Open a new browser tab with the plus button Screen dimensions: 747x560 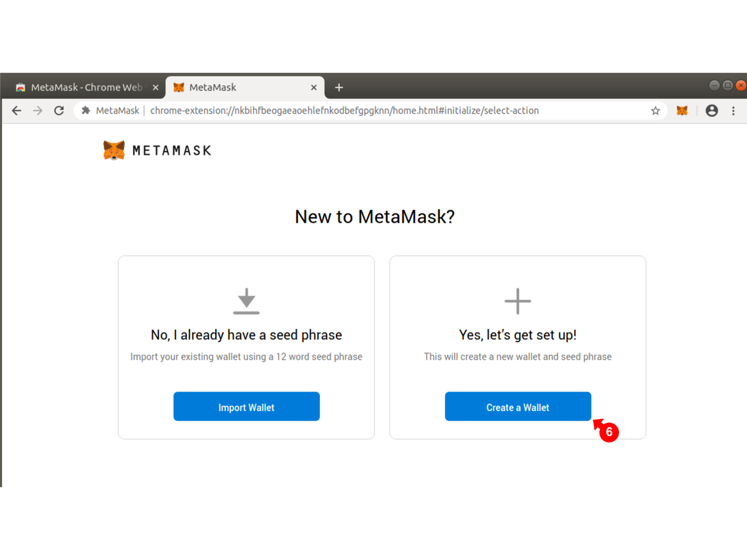tap(338, 87)
